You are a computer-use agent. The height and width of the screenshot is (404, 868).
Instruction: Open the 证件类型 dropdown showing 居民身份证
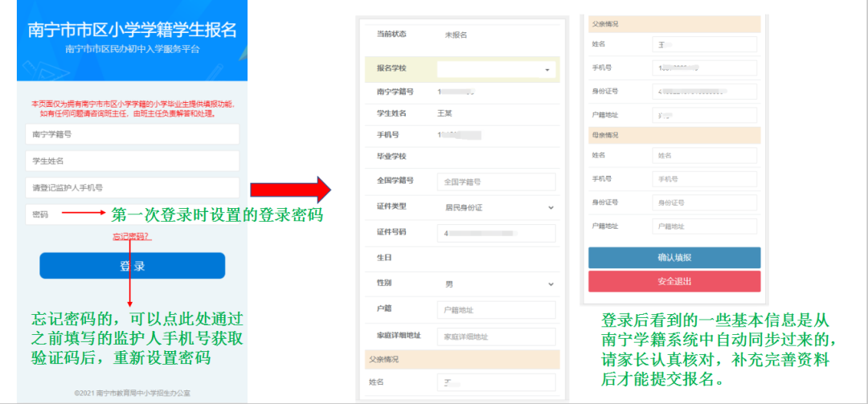tap(497, 207)
